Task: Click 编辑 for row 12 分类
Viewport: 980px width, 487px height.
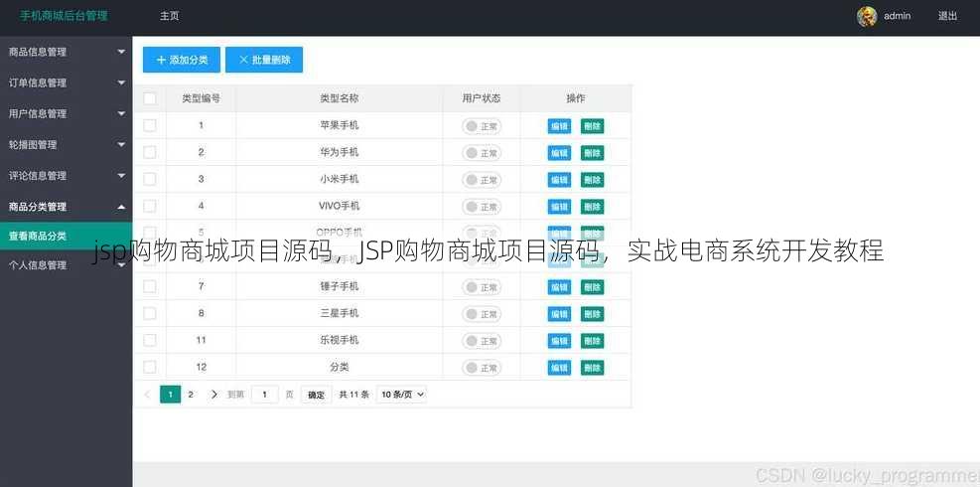Action: tap(559, 368)
